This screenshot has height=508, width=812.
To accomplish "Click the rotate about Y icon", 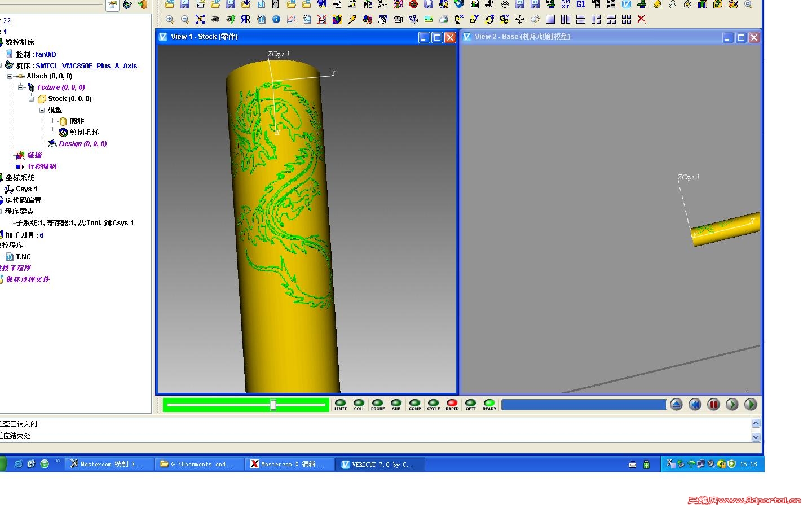I will (x=474, y=19).
